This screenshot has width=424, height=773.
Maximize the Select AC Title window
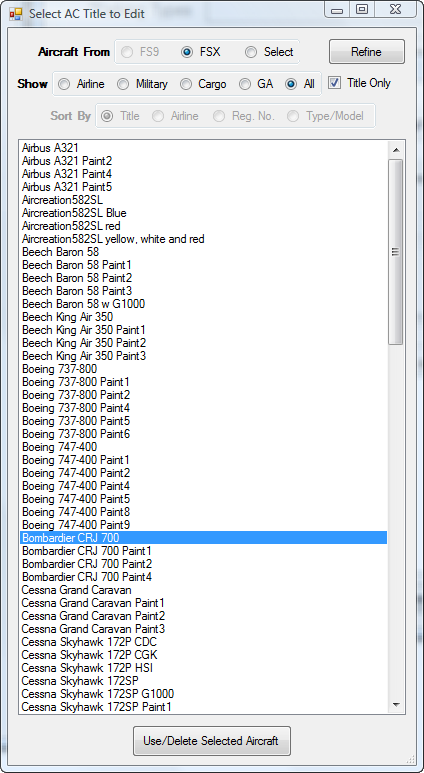click(362, 9)
